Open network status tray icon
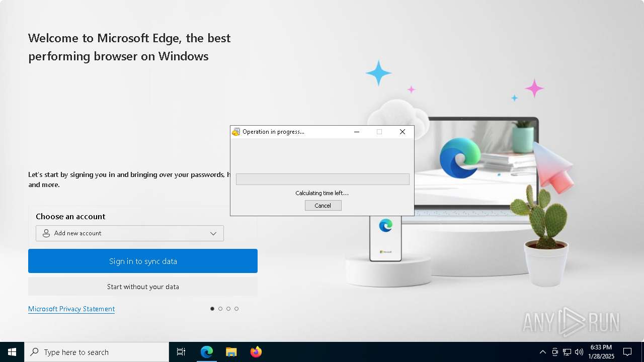Screen dimensions: 644x362 click(x=567, y=352)
